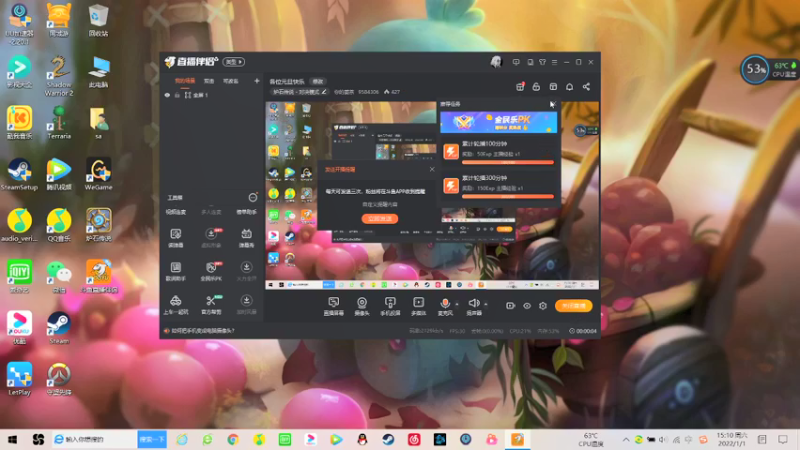Click the bottom-right download tool in toolbox
800x450 pixels.
(x=246, y=305)
